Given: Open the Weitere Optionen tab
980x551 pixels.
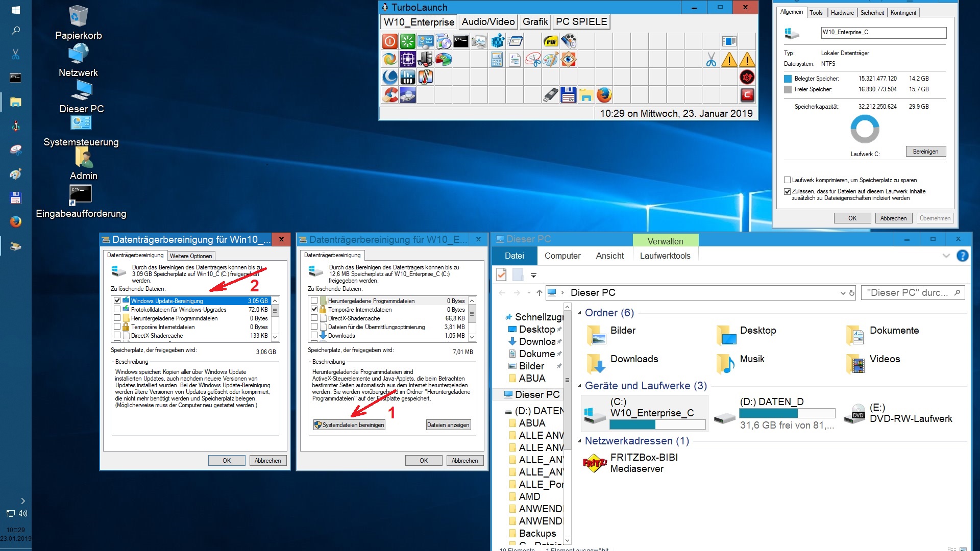Looking at the screenshot, I should pyautogui.click(x=191, y=256).
